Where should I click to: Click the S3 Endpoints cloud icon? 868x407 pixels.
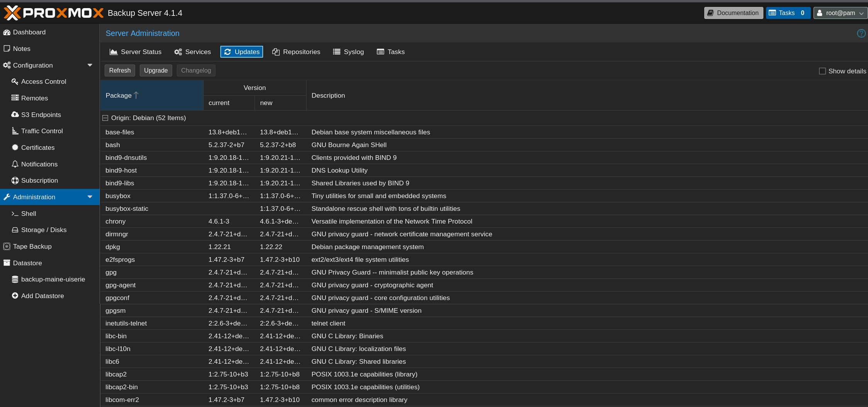point(15,115)
